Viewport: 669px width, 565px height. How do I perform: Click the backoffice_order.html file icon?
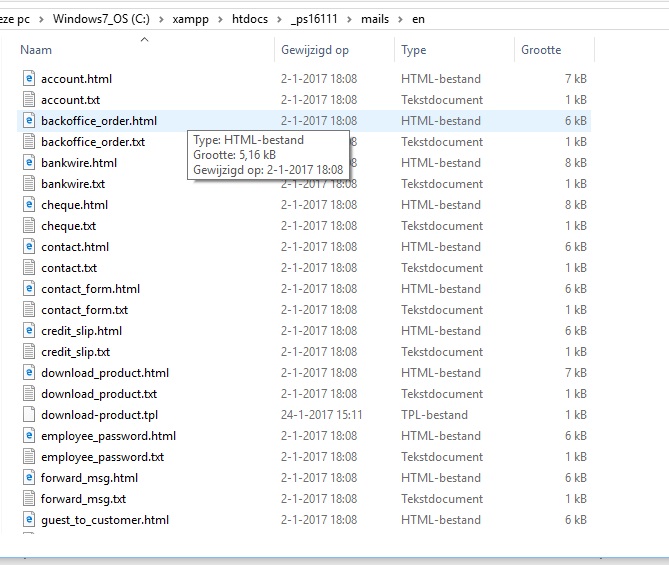pyautogui.click(x=29, y=120)
